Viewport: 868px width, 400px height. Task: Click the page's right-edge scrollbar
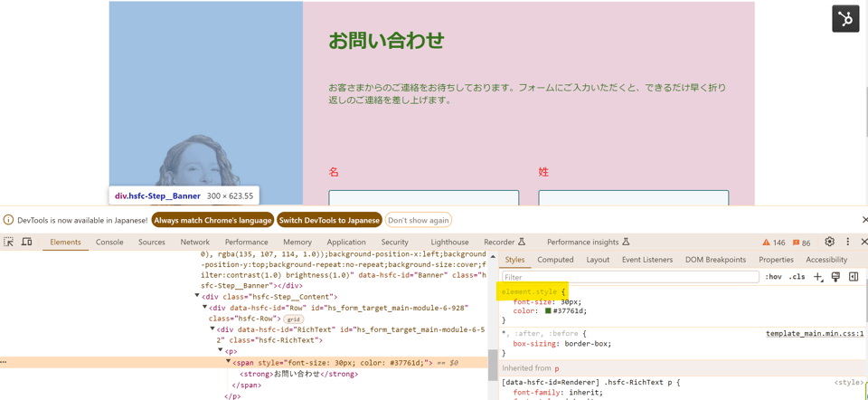866,110
